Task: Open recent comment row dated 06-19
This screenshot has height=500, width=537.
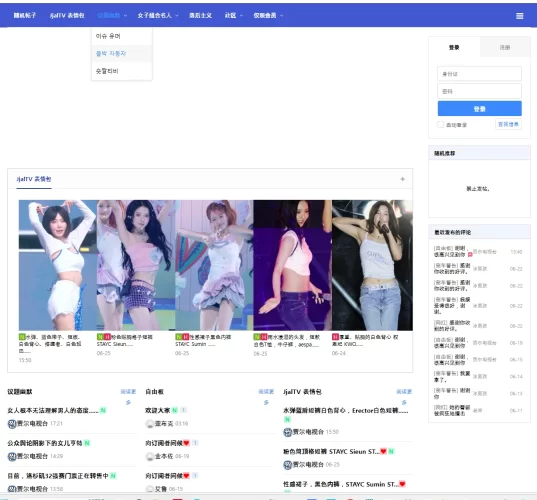Action: click(478, 342)
